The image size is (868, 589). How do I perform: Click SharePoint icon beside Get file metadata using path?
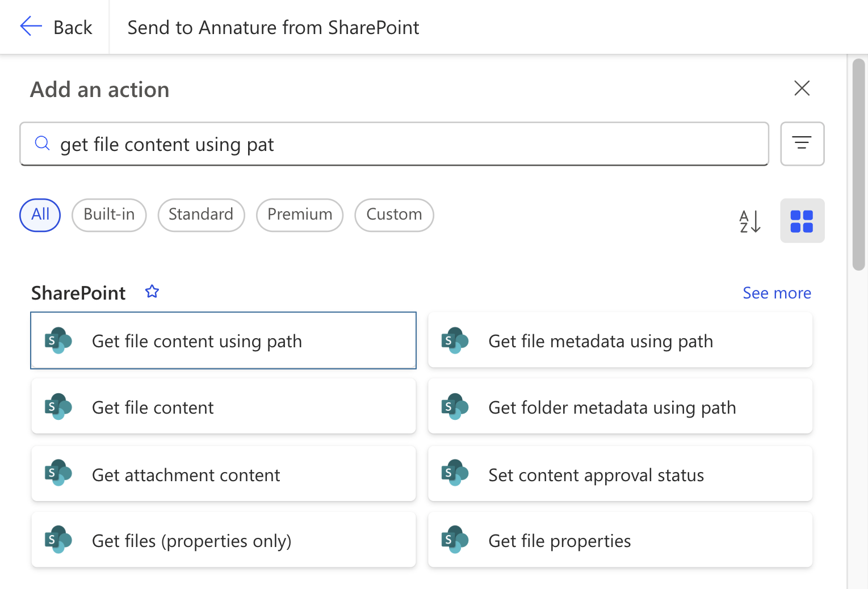(x=455, y=340)
